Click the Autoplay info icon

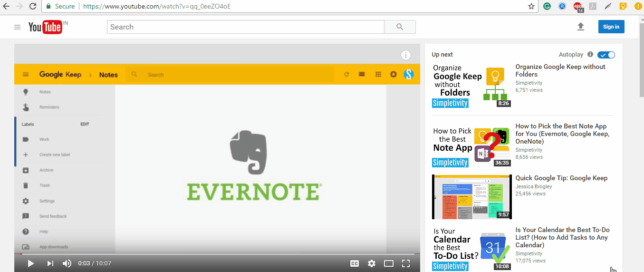coord(590,55)
